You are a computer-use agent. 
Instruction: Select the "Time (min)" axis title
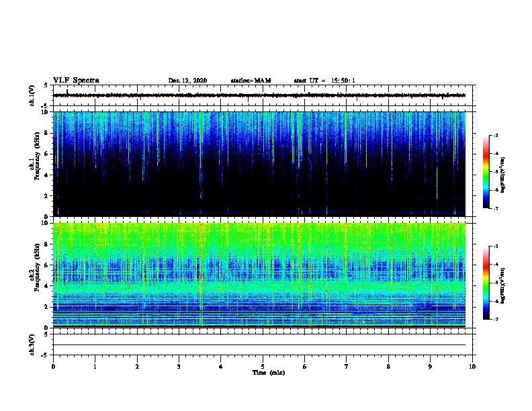pos(269,373)
